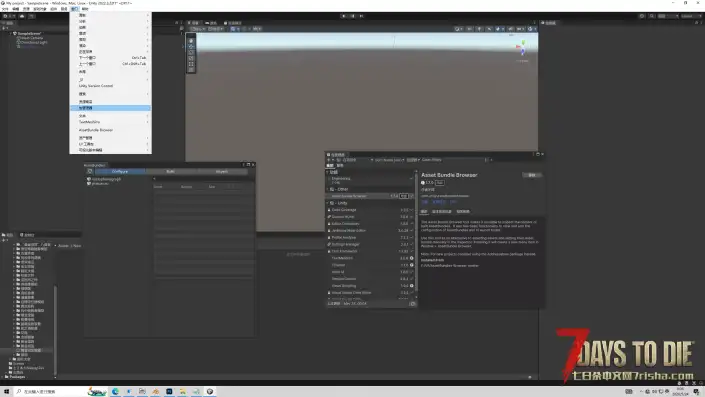Select Asset Bundle Browser in package list
Screen dimensions: 705x397
coord(370,196)
